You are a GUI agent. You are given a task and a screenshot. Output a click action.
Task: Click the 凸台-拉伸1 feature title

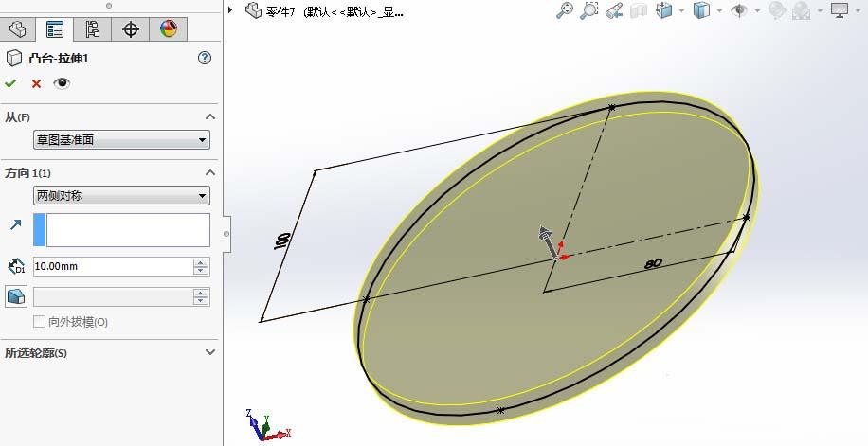[59, 58]
